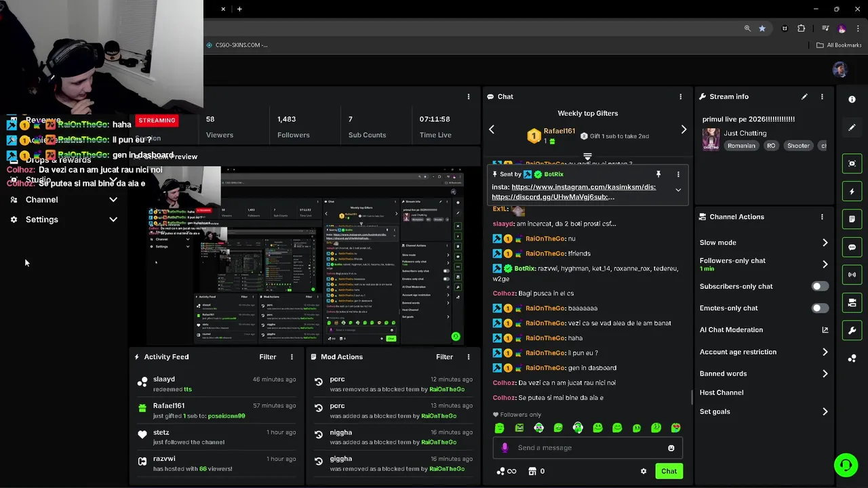Open AI Chat Moderation external link
Image resolution: width=868 pixels, height=488 pixels.
(825, 330)
